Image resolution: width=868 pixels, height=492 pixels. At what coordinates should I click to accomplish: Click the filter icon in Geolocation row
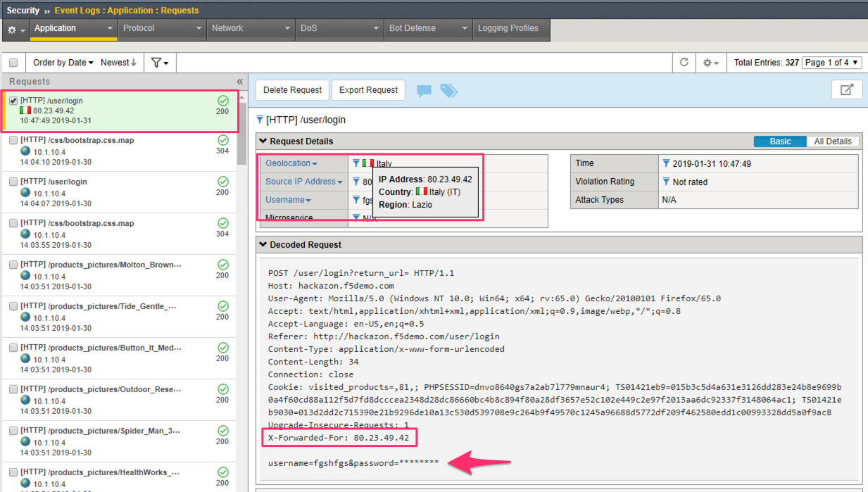click(356, 163)
